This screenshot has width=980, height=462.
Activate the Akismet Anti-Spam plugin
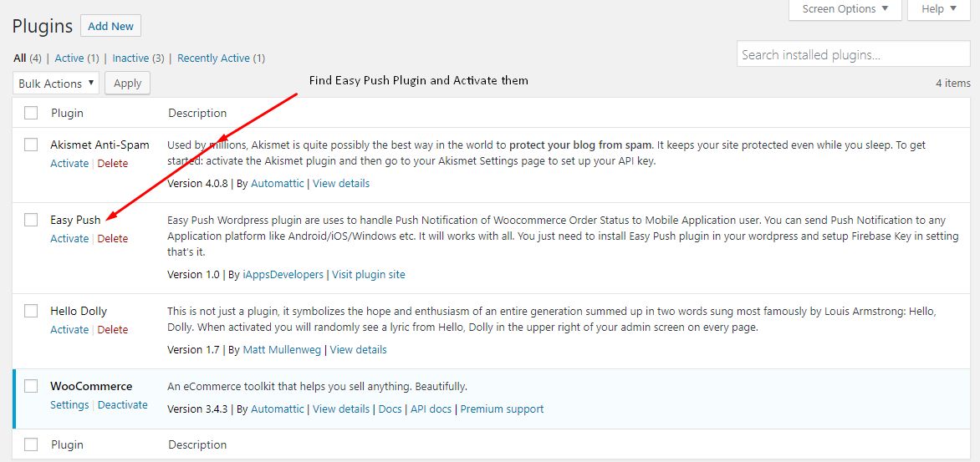(x=69, y=164)
